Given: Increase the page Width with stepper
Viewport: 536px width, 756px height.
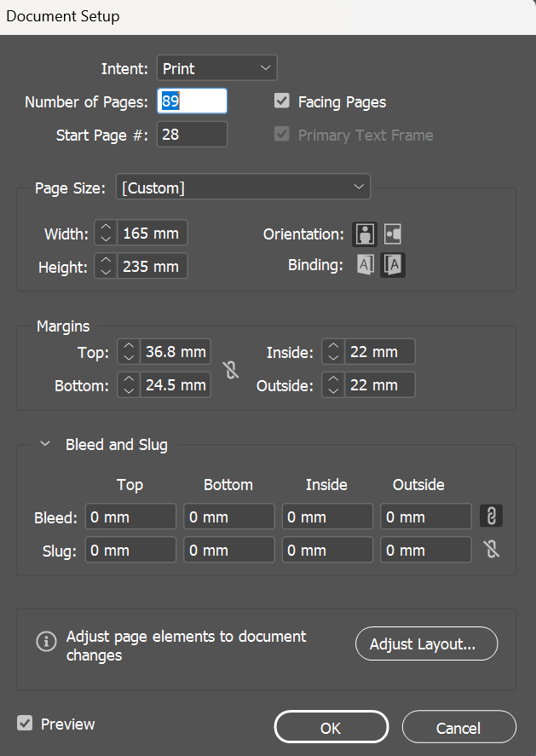Looking at the screenshot, I should click(x=105, y=228).
